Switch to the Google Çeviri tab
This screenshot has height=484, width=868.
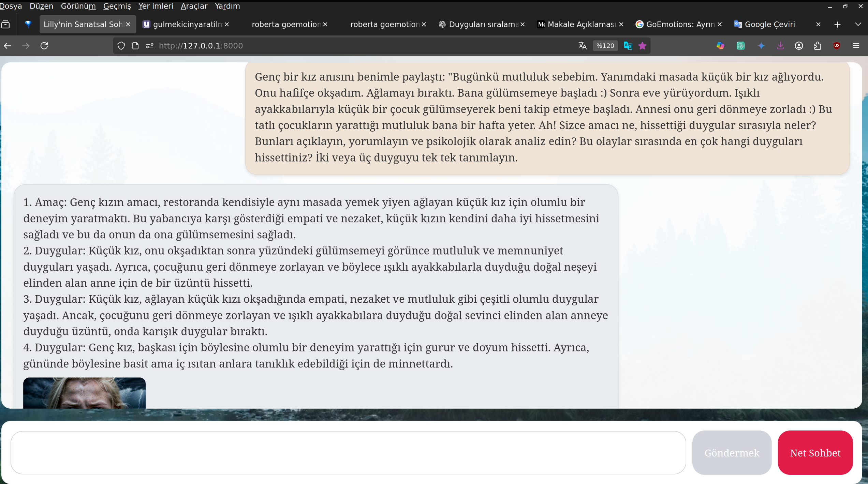point(770,24)
